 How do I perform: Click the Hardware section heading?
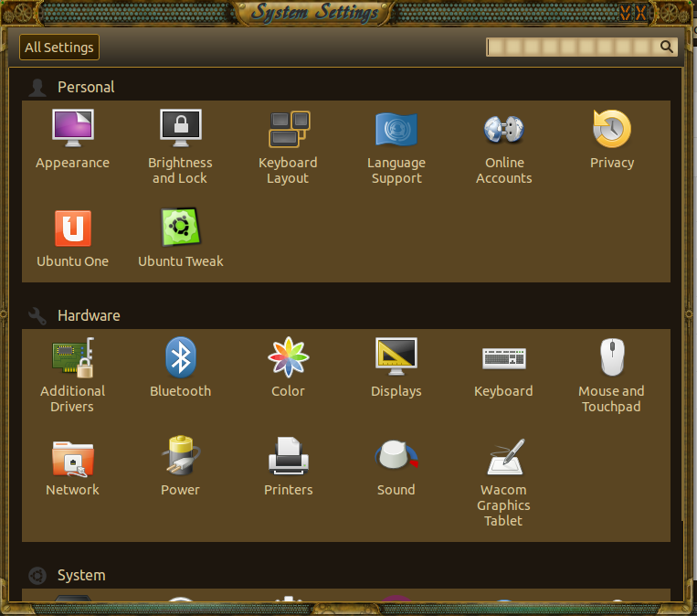click(x=89, y=316)
